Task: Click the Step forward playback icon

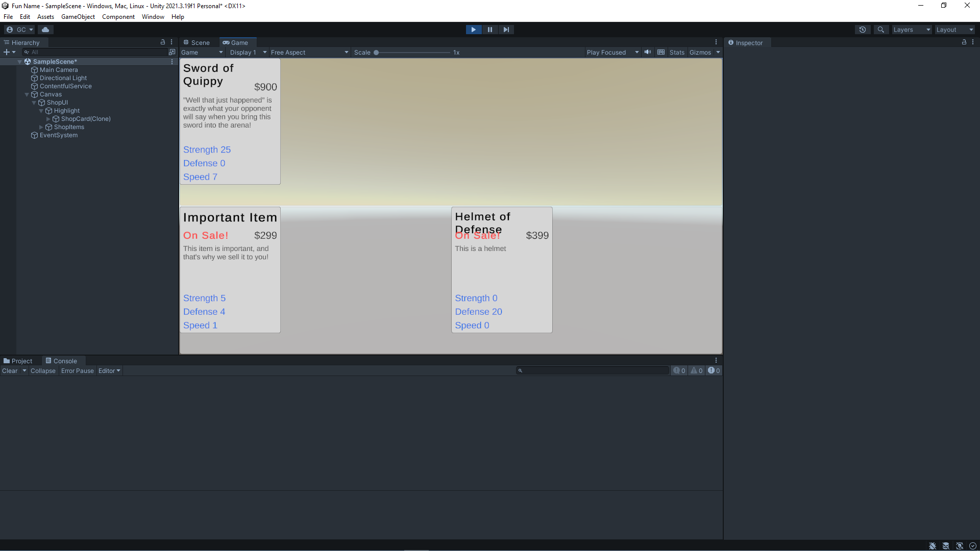Action: point(506,29)
